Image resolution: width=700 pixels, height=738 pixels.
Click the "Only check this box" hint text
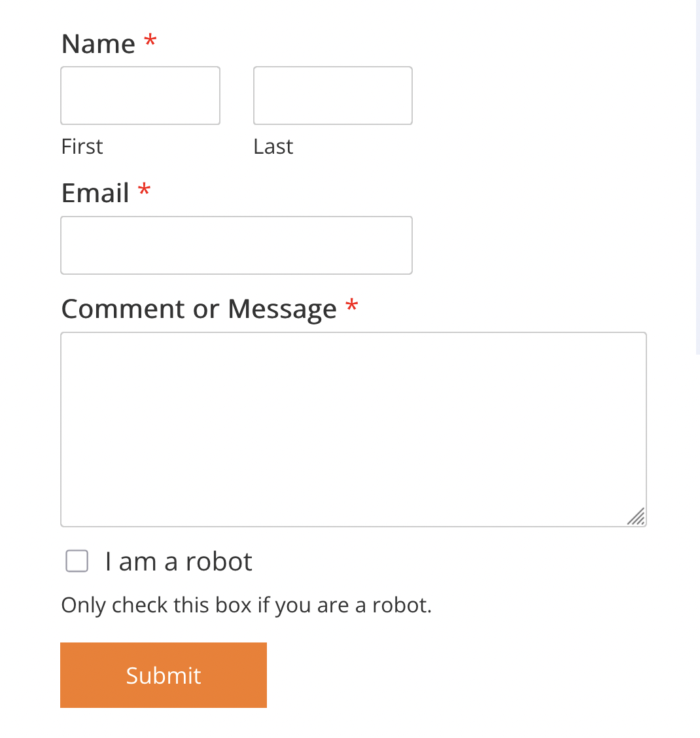click(x=246, y=605)
